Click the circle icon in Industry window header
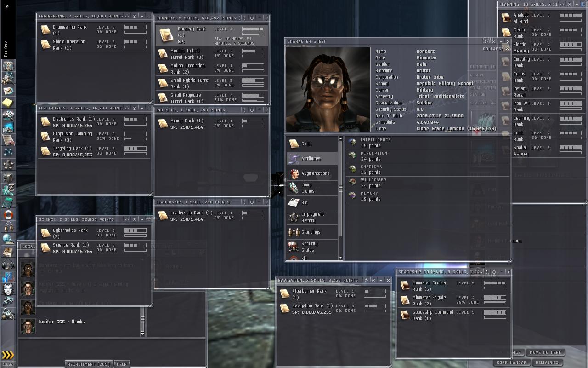The width and height of the screenshot is (588, 368). pyautogui.click(x=252, y=110)
